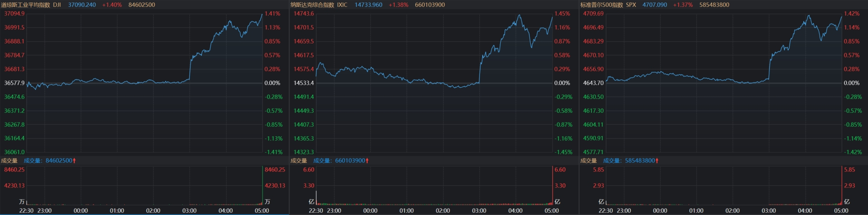Click the Nasdaq lowest axis value 14323.3

(303, 152)
